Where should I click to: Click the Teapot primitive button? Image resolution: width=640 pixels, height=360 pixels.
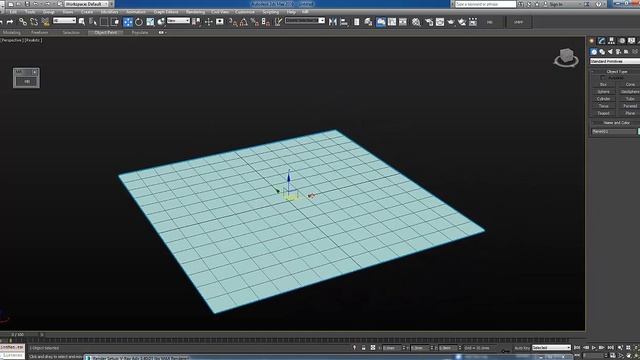click(603, 113)
